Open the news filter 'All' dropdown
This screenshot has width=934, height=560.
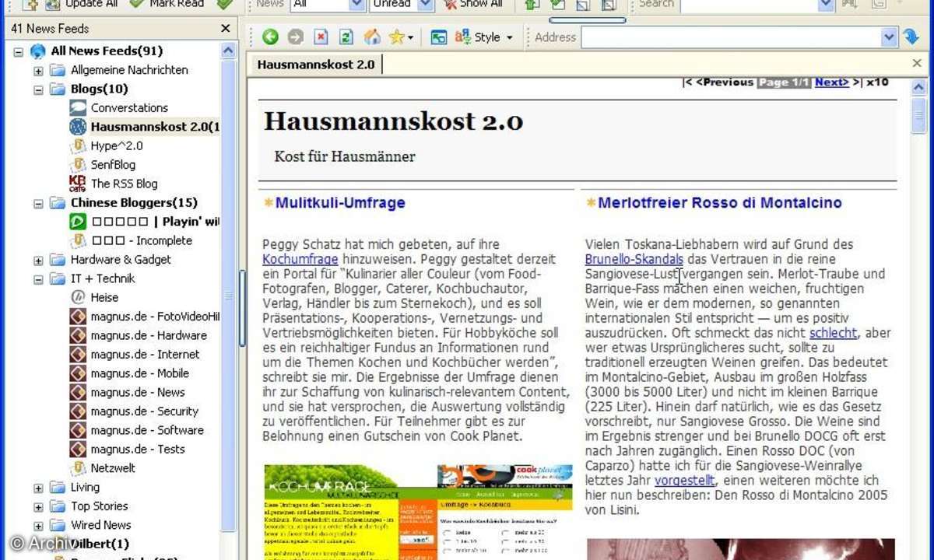[x=357, y=5]
